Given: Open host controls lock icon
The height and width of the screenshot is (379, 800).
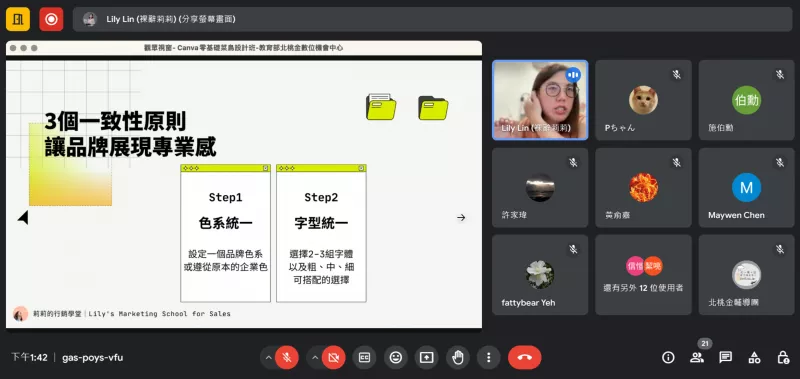Looking at the screenshot, I should point(783,358).
